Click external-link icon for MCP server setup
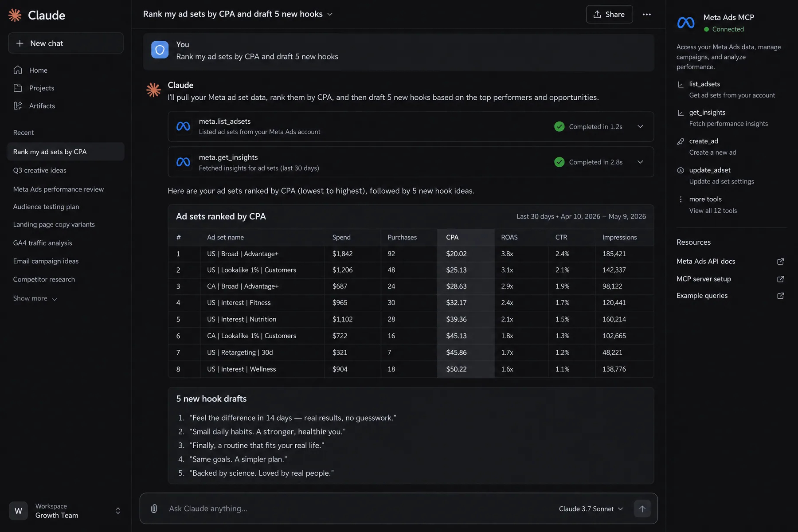Image resolution: width=798 pixels, height=532 pixels. click(x=781, y=279)
